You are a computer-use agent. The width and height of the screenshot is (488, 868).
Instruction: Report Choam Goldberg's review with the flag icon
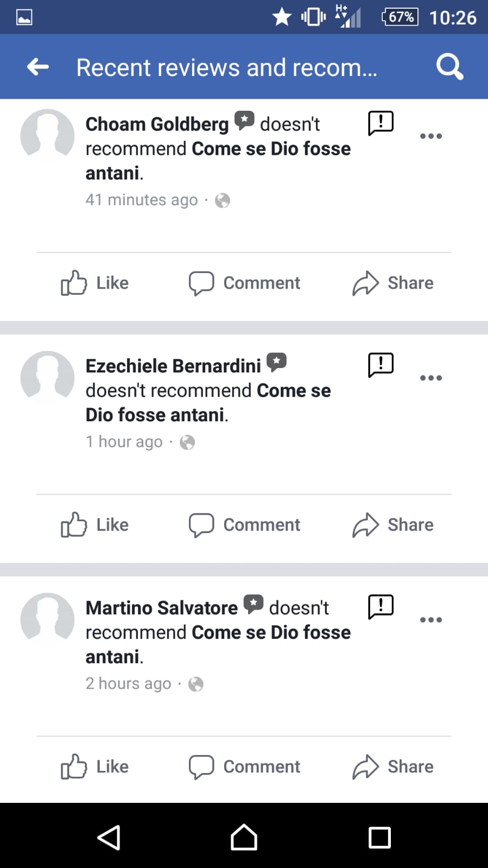381,123
